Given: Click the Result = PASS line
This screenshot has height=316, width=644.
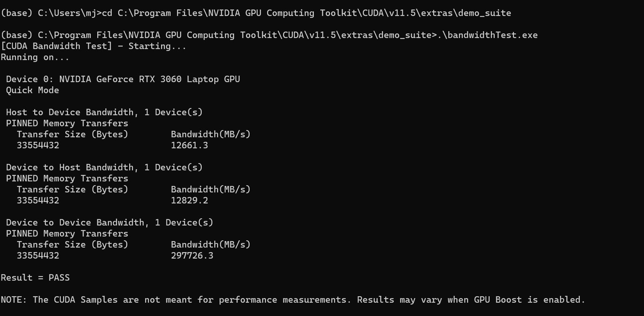Looking at the screenshot, I should 35,278.
